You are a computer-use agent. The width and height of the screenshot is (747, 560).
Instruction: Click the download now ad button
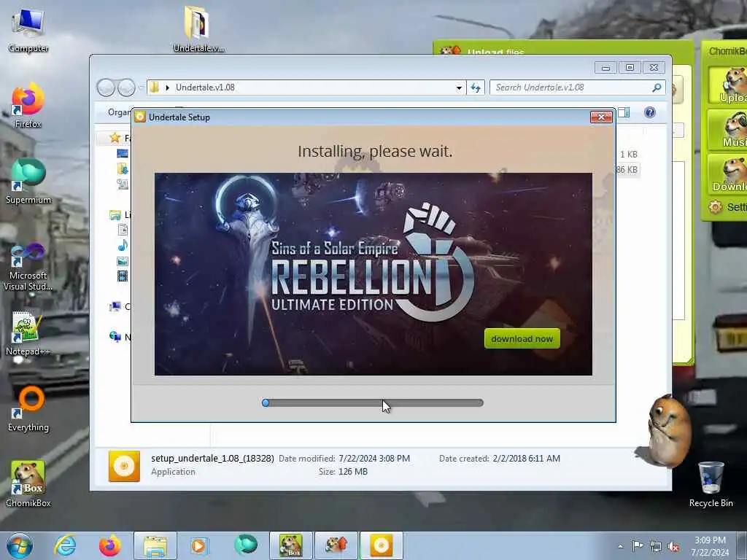point(522,338)
